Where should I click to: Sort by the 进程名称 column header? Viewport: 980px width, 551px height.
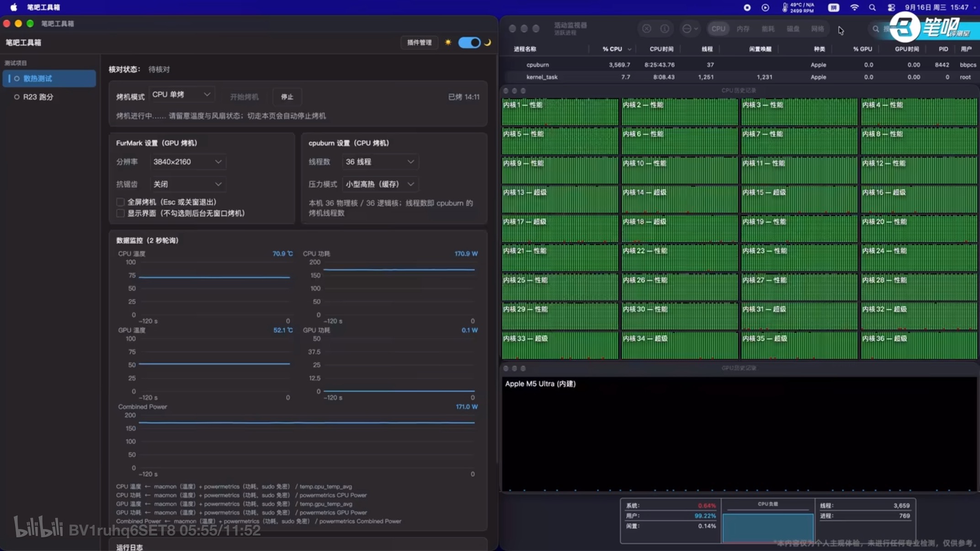click(525, 49)
